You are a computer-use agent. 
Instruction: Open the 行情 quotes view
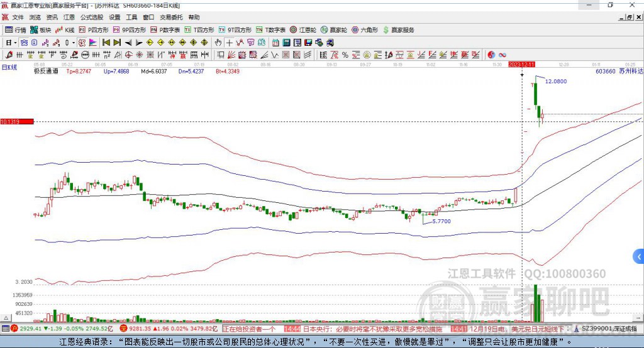pos(15,30)
